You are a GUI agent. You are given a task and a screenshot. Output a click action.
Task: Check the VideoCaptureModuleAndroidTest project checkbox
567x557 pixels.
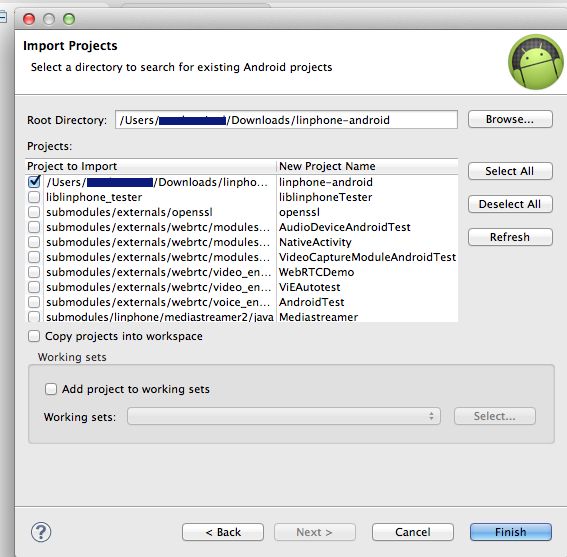[x=34, y=257]
